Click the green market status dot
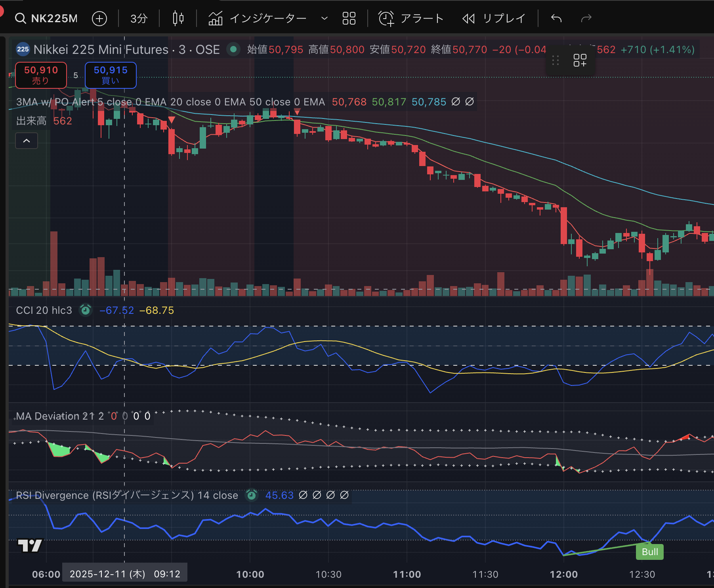714x588 pixels. (x=233, y=50)
